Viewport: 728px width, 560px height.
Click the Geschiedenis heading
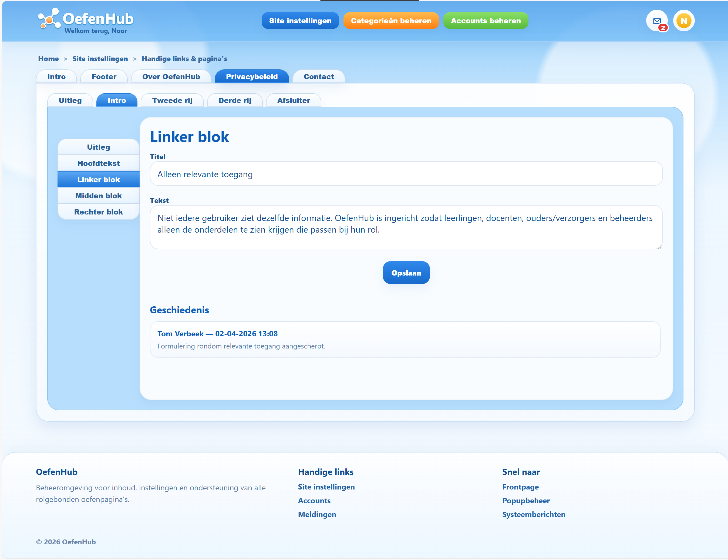[179, 310]
